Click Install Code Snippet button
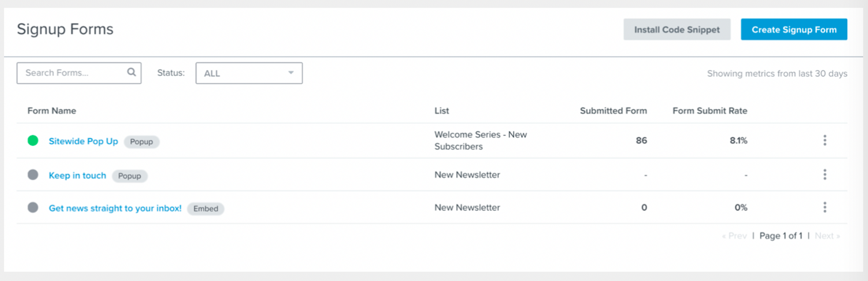Viewport: 868px width, 281px height. point(677,30)
